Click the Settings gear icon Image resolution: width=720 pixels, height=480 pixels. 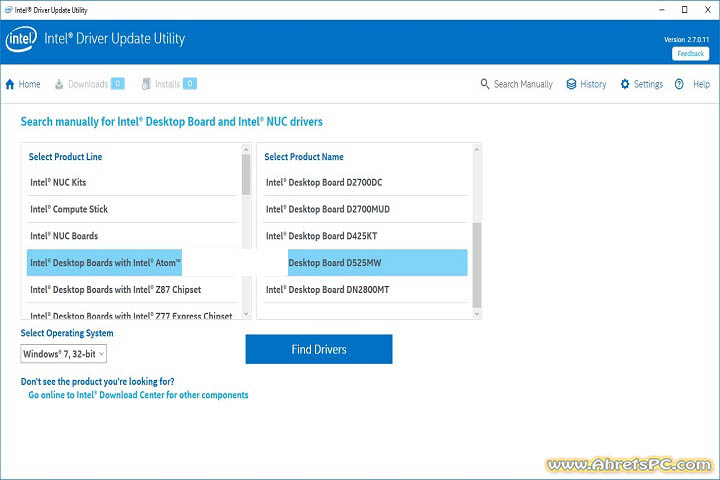(x=625, y=84)
